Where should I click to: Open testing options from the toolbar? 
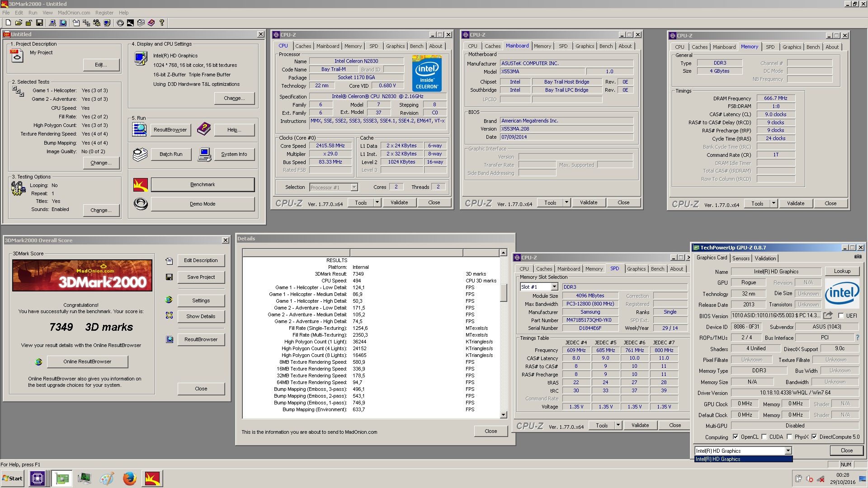click(97, 23)
